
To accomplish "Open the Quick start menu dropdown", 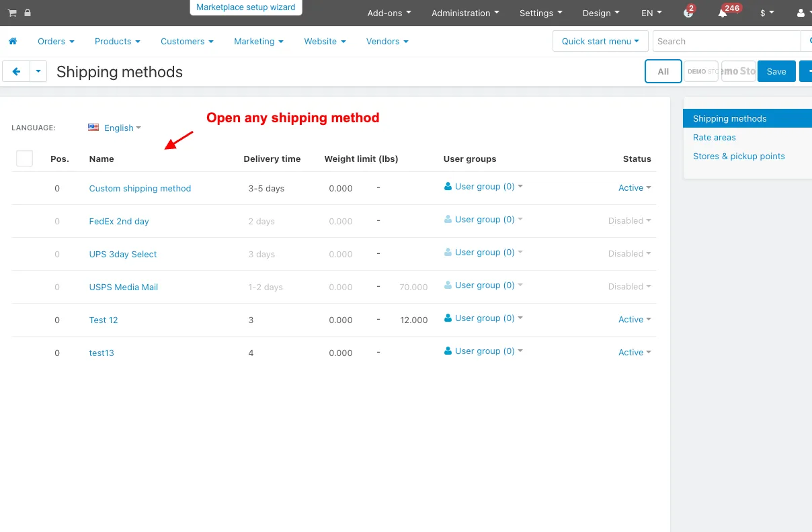I will pos(600,41).
